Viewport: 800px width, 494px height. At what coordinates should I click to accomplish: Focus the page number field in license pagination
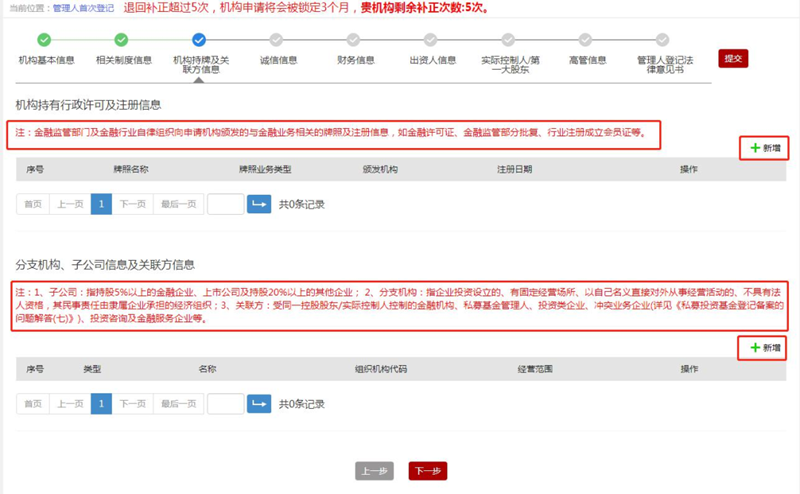[x=225, y=204]
